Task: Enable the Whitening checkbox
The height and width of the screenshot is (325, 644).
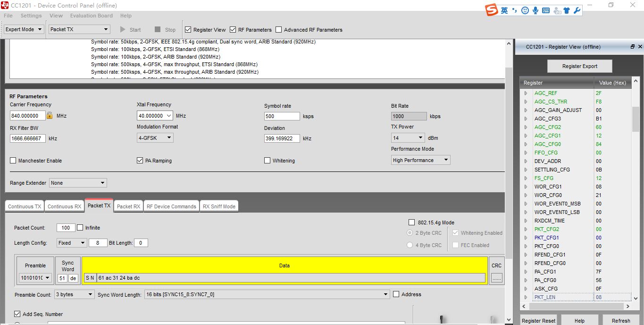Action: pyautogui.click(x=268, y=161)
